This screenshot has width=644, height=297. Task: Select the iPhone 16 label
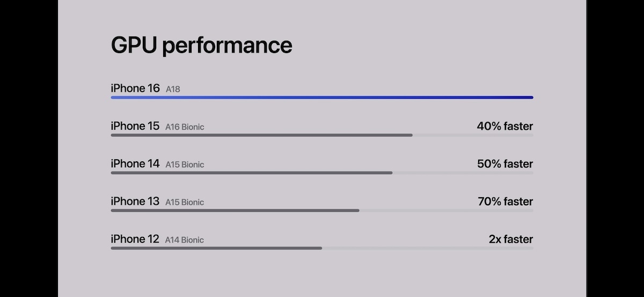pos(135,88)
